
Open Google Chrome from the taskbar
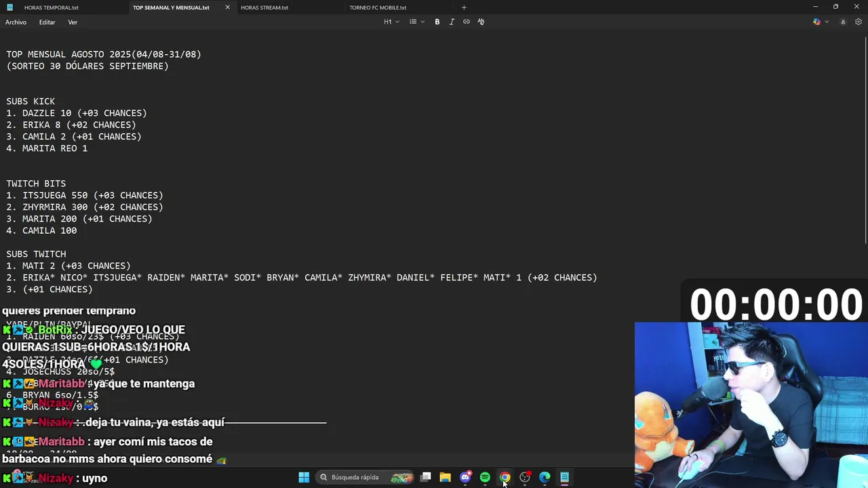tap(505, 477)
